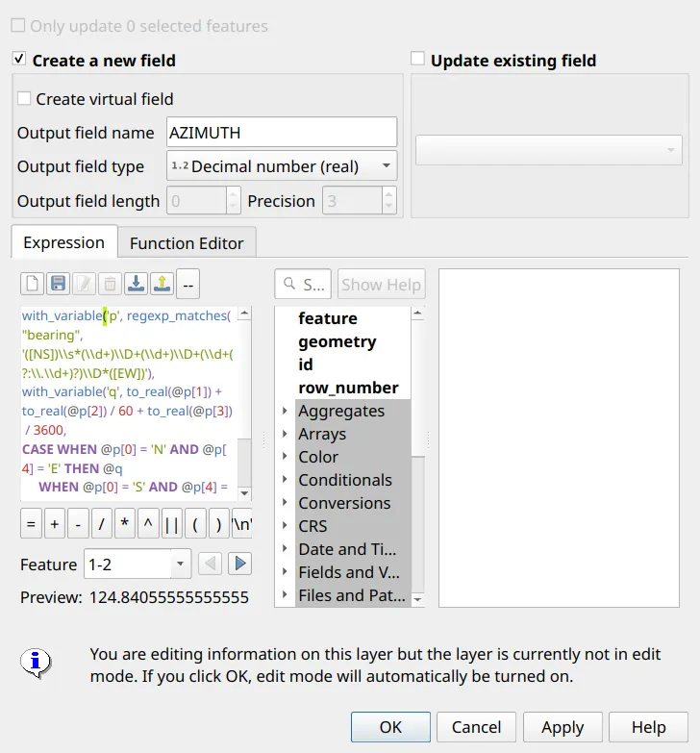The image size is (700, 753).
Task: Go to the previous feature preview arrow
Action: point(210,564)
